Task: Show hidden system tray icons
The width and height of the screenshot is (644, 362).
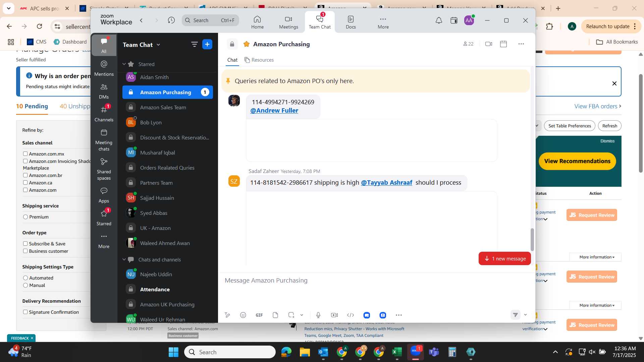Action: point(555,352)
